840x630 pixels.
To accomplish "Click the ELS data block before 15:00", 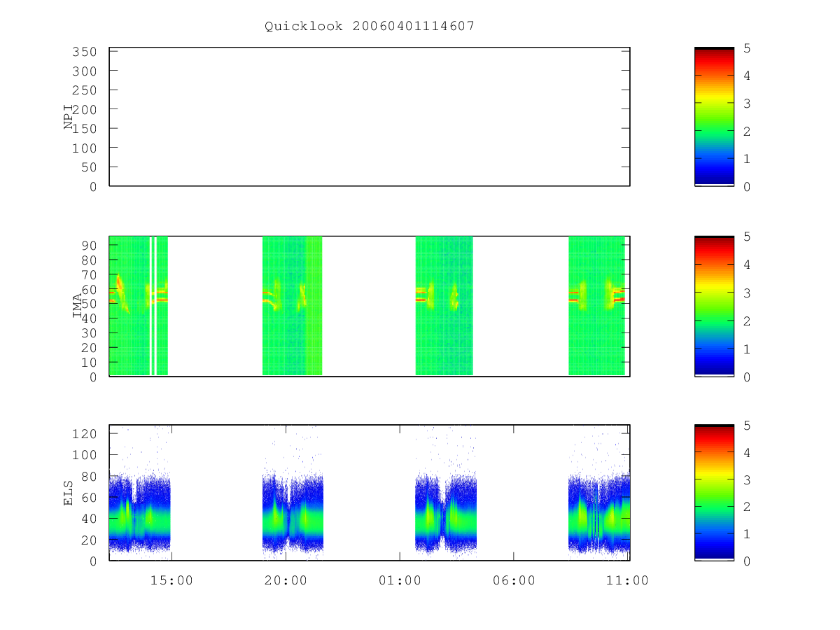I will 140,514.
